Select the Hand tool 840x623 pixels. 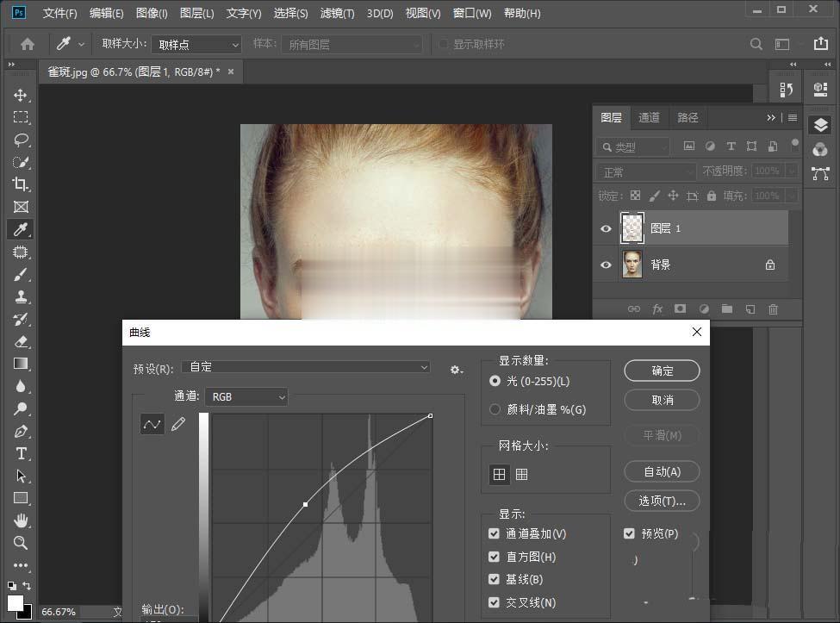pos(21,520)
